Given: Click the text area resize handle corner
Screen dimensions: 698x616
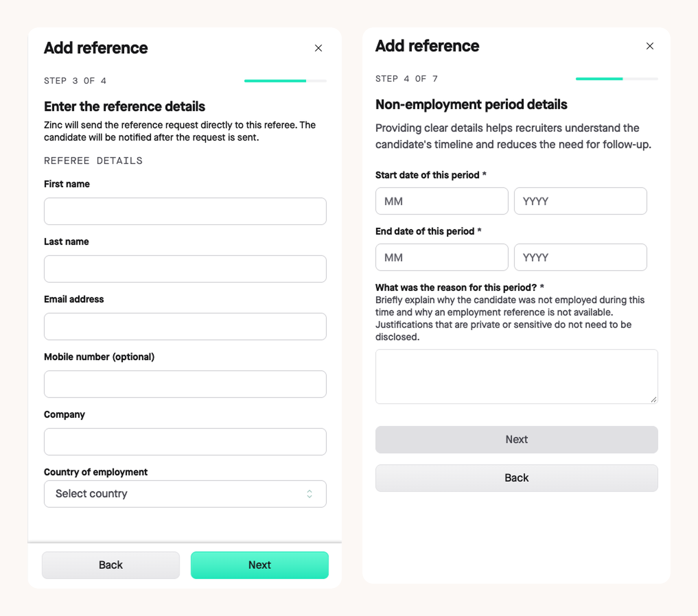Looking at the screenshot, I should coord(653,400).
